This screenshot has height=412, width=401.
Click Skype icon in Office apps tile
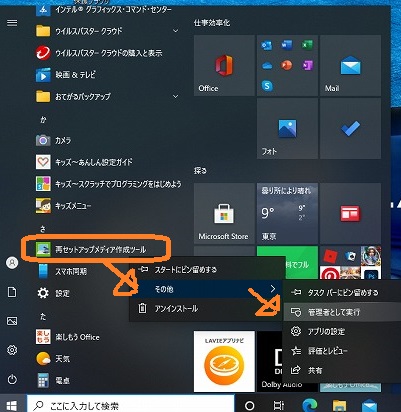coord(267,86)
